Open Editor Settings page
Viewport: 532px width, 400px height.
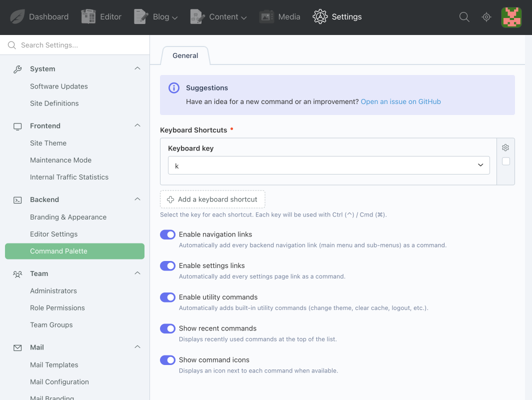pyautogui.click(x=53, y=234)
